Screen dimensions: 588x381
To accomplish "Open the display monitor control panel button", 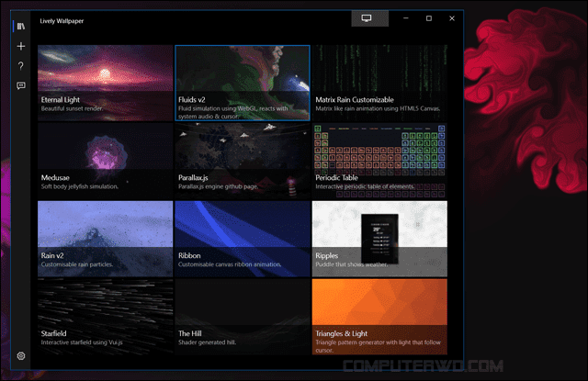I will 369,18.
